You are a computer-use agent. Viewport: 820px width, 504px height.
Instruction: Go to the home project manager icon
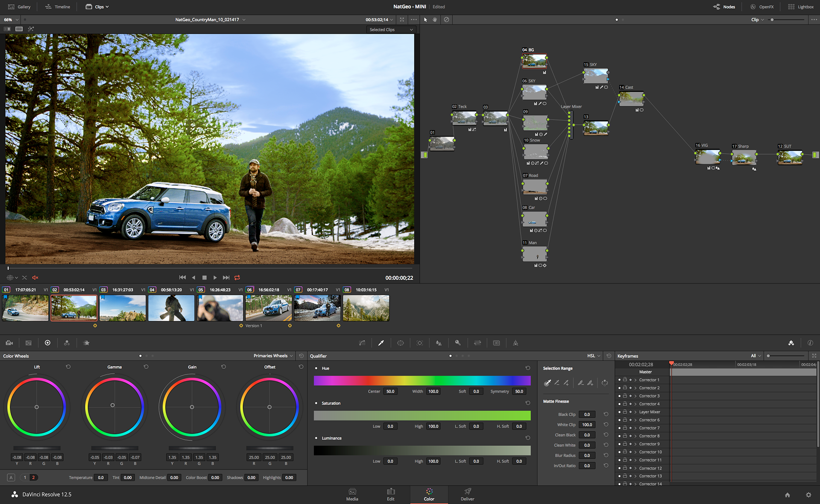tap(788, 495)
